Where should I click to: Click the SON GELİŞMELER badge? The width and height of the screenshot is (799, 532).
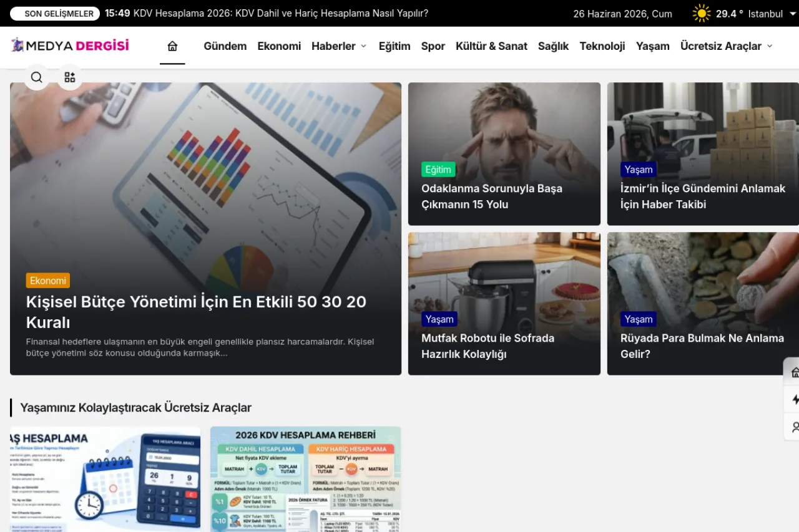click(x=56, y=14)
